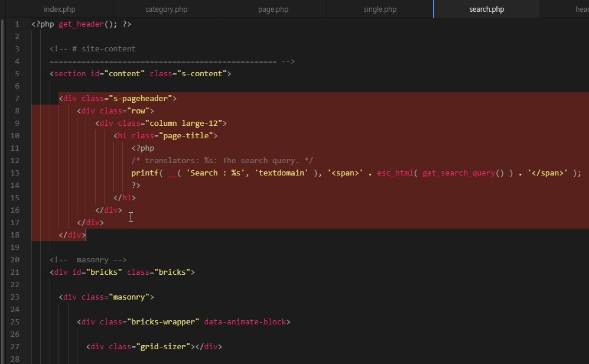Click the div class="masonry" tag
589x364 pixels.
pyautogui.click(x=106, y=297)
